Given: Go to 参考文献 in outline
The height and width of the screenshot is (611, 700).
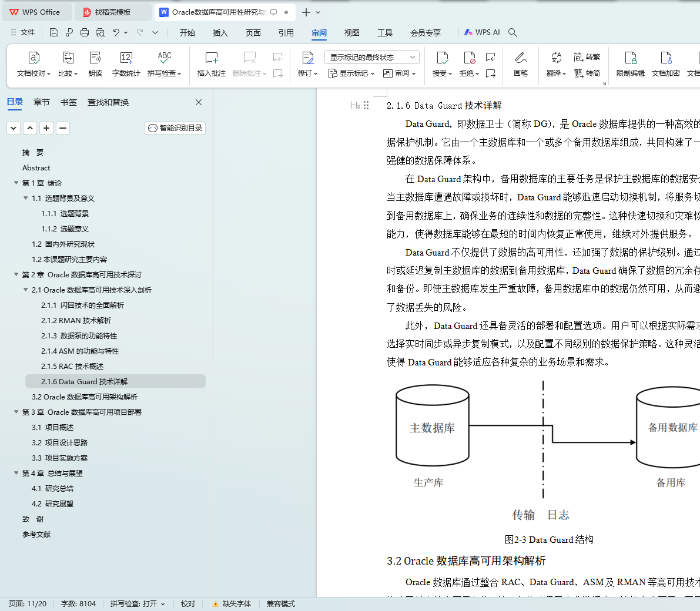Looking at the screenshot, I should (36, 534).
